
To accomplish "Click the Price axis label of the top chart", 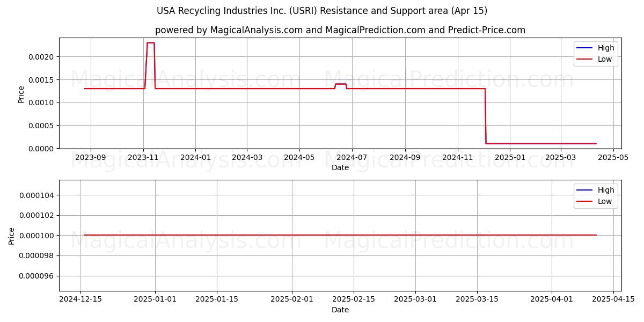I will (x=21, y=93).
